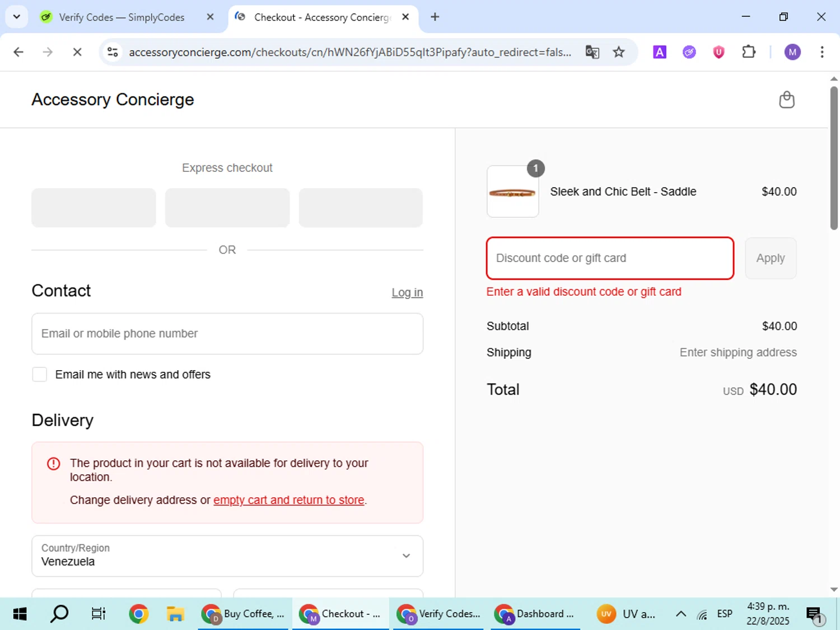This screenshot has height=630, width=840.
Task: Open the UV app in the taskbar
Action: (x=626, y=614)
